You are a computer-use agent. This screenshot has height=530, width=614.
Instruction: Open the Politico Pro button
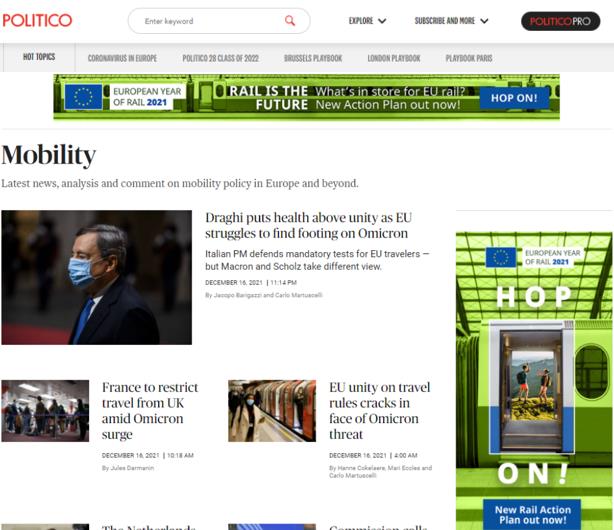click(x=560, y=21)
